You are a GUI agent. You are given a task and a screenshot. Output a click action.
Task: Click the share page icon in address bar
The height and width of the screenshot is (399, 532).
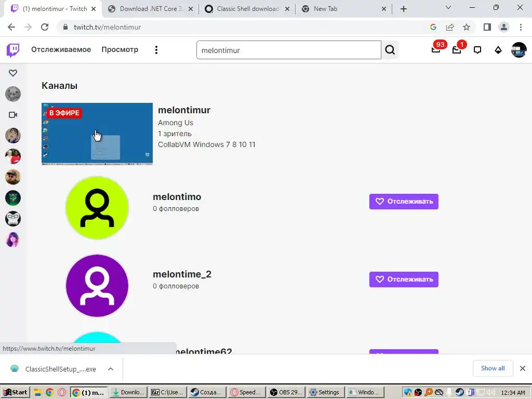[x=450, y=27]
